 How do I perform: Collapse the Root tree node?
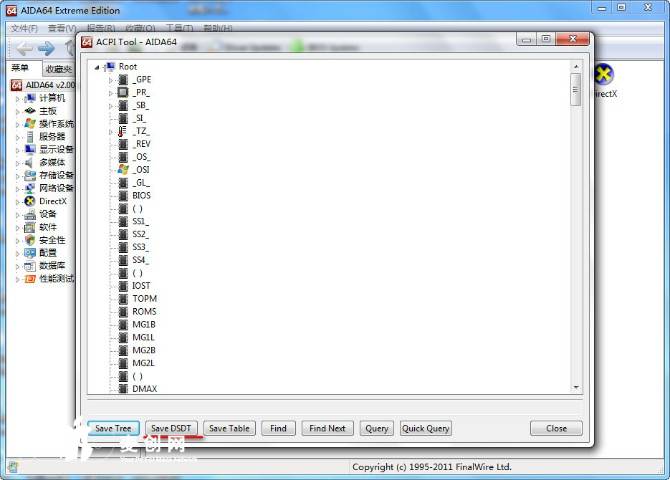coord(97,67)
